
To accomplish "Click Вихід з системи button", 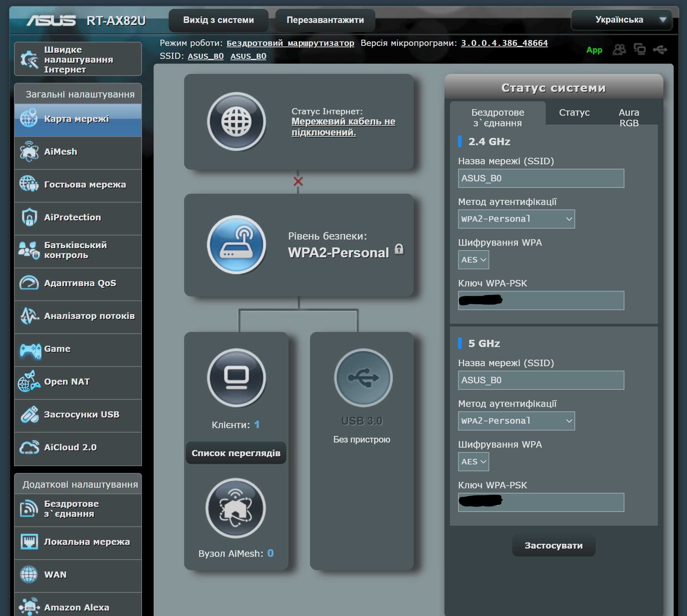I will click(218, 20).
